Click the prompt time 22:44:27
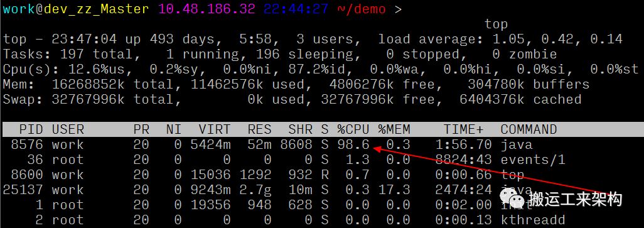Screen dimensions: 644x228 coord(296,9)
